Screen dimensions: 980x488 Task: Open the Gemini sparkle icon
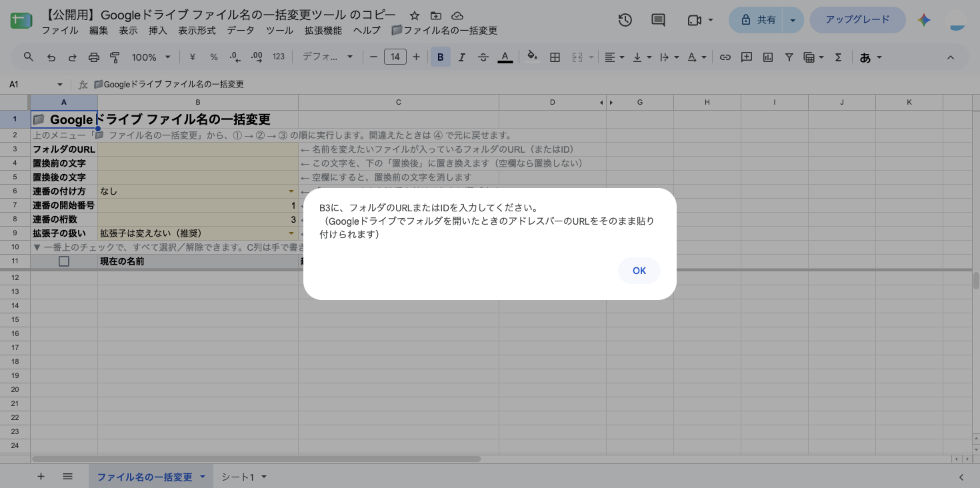(923, 20)
